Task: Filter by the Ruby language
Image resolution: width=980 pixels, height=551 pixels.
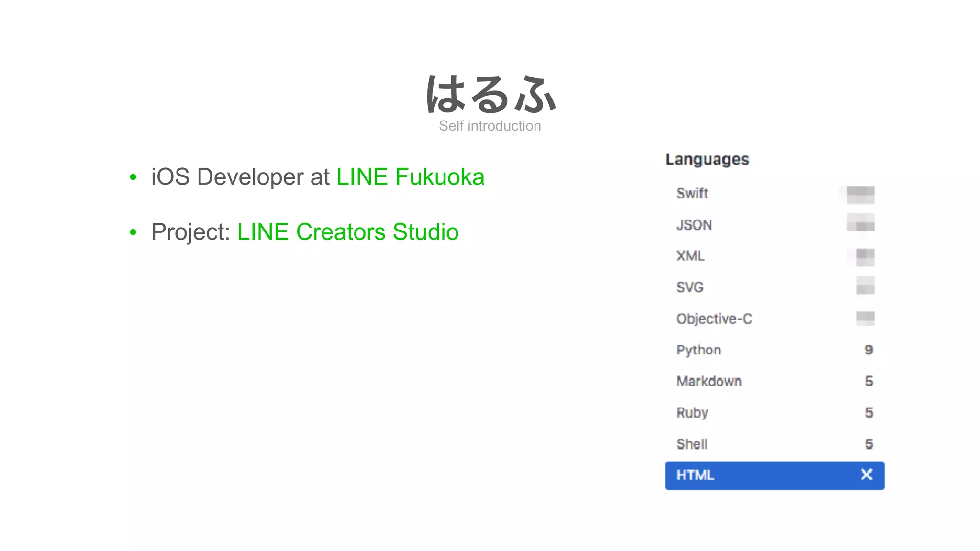Action: tap(774, 412)
